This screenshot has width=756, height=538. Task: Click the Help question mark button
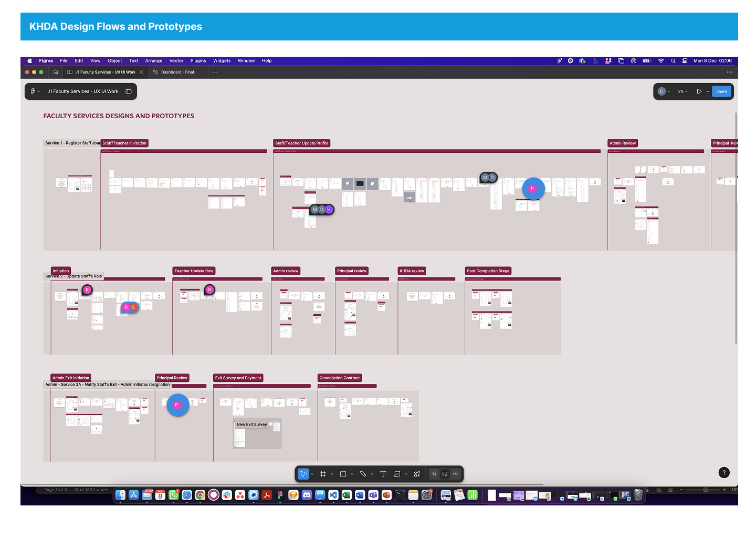723,473
